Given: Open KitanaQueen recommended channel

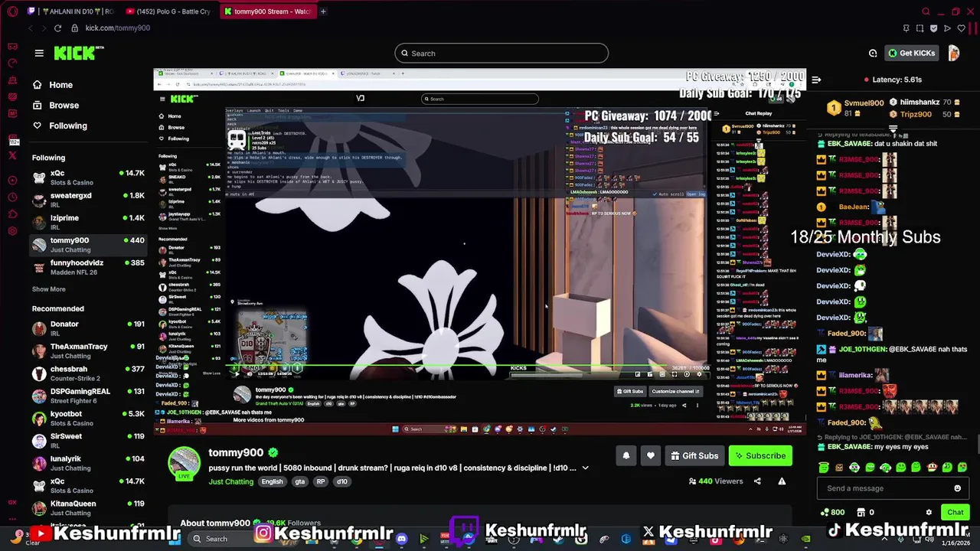Looking at the screenshot, I should click(x=88, y=508).
